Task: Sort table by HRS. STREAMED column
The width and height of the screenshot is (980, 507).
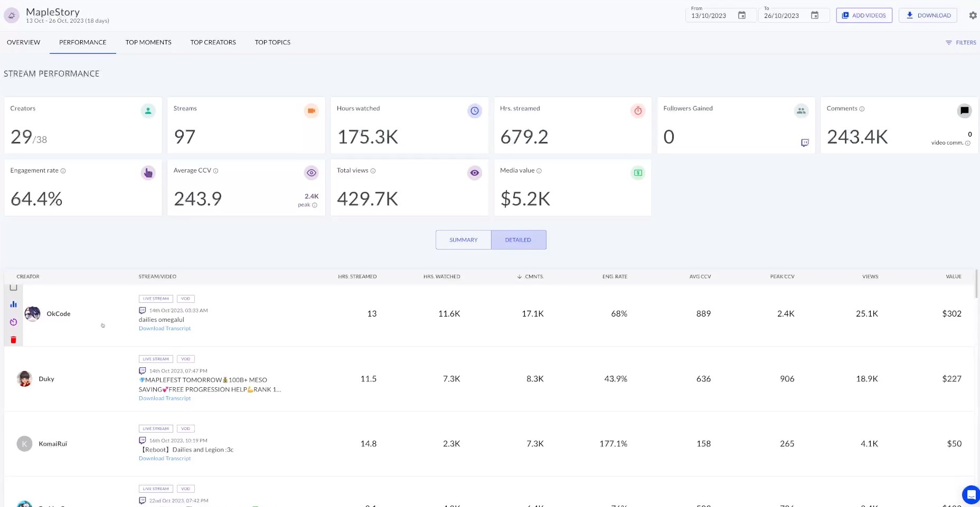Action: 357,276
